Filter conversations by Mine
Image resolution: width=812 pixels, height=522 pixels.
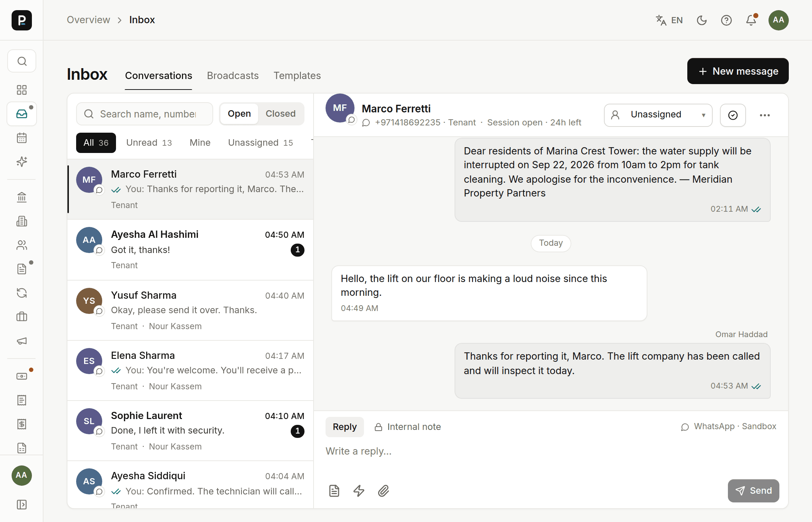tap(200, 143)
